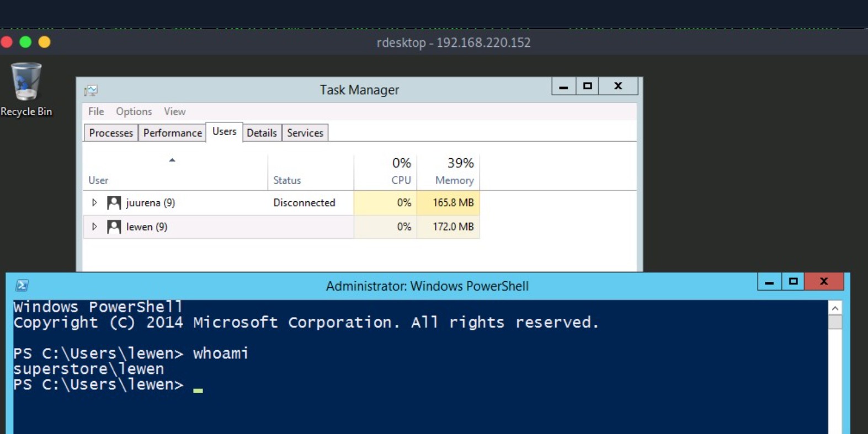The width and height of the screenshot is (868, 434).
Task: Click the PowerShell prompt cursor line
Action: pyautogui.click(x=108, y=385)
